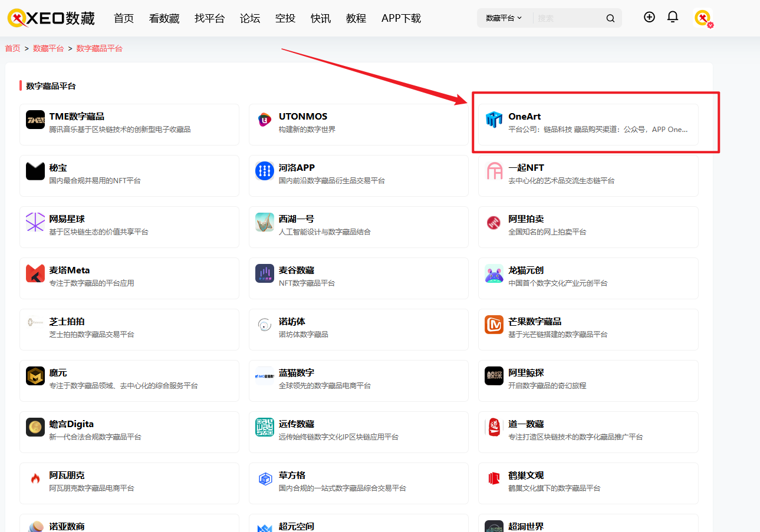
Task: Click the 蟾宫Digita moon icon
Action: click(35, 427)
